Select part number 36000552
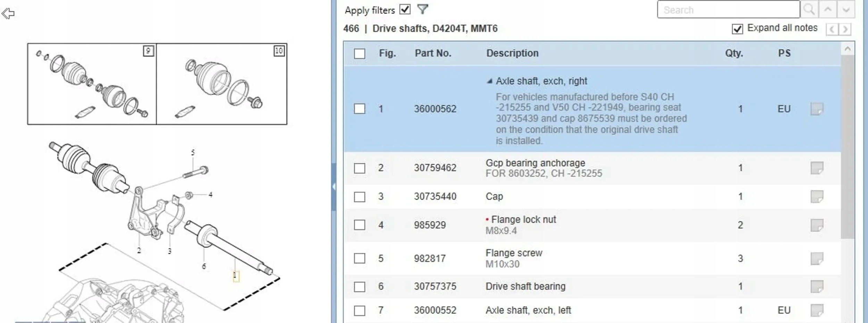The width and height of the screenshot is (868, 323). 435,310
